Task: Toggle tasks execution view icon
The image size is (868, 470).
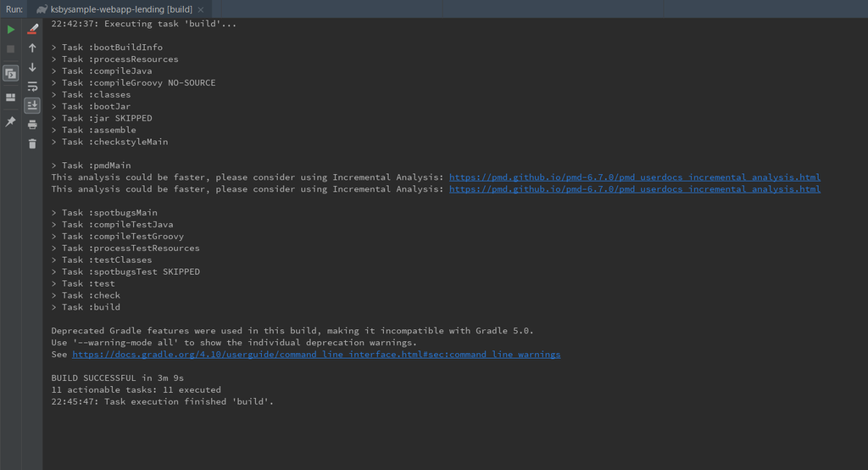Action: [x=10, y=73]
